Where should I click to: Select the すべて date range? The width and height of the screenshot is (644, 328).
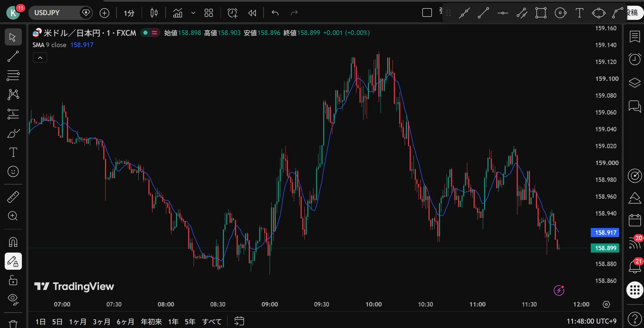(x=212, y=322)
